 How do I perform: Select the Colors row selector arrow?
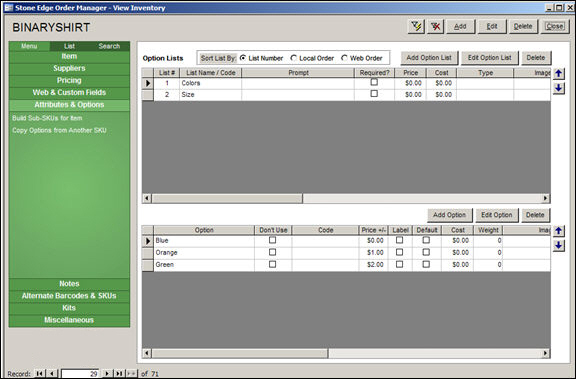pos(148,83)
